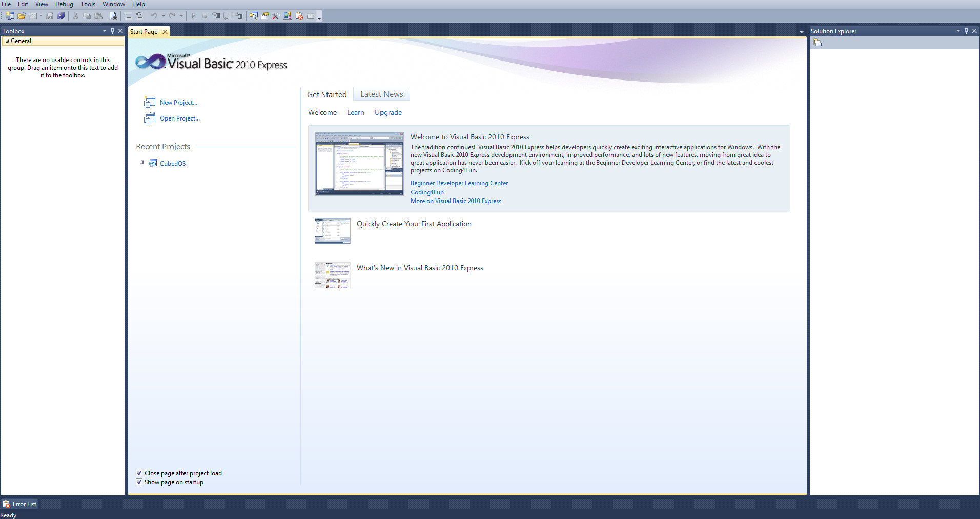Open the Tools menu

point(88,4)
